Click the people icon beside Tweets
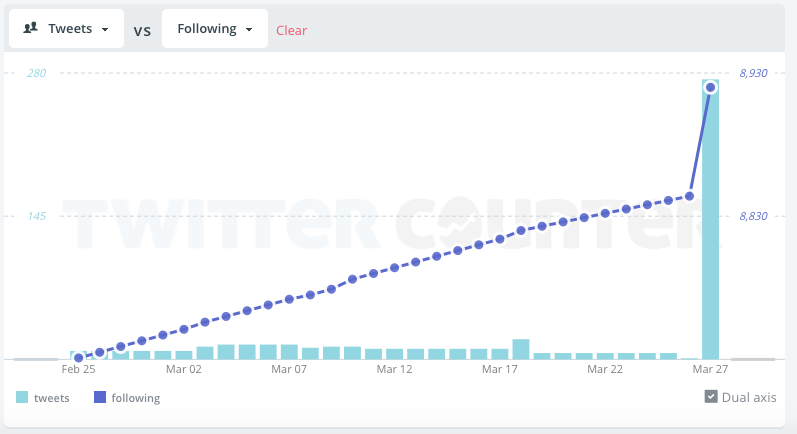Viewport: 797px width, 434px height. click(x=30, y=29)
